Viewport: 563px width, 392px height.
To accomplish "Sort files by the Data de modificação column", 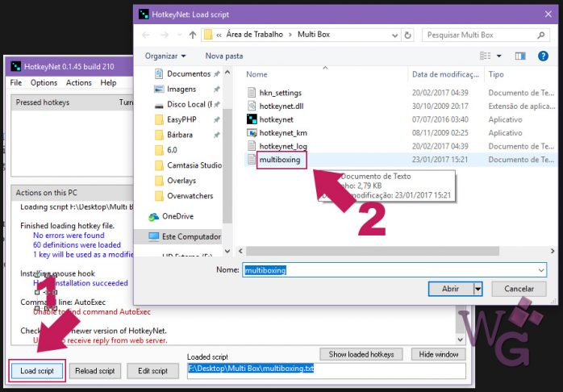I will (x=446, y=74).
